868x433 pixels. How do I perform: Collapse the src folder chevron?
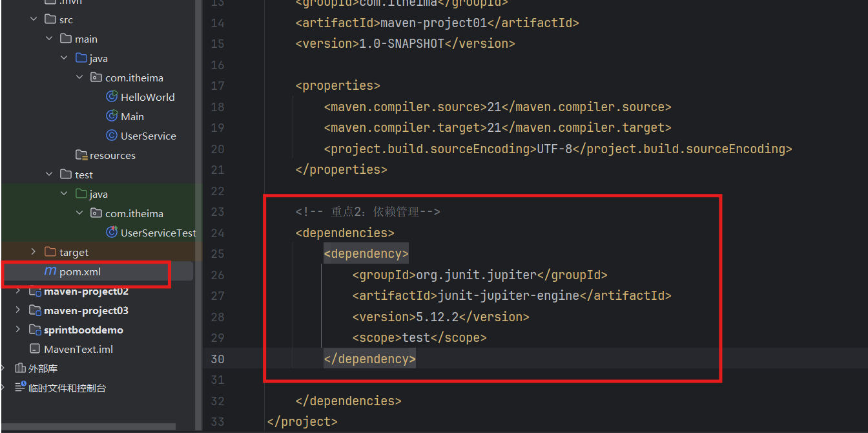coord(34,19)
